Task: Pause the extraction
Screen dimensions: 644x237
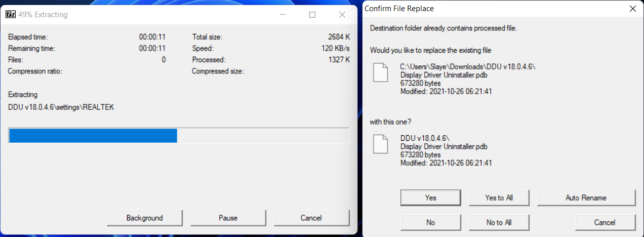Action: click(228, 218)
